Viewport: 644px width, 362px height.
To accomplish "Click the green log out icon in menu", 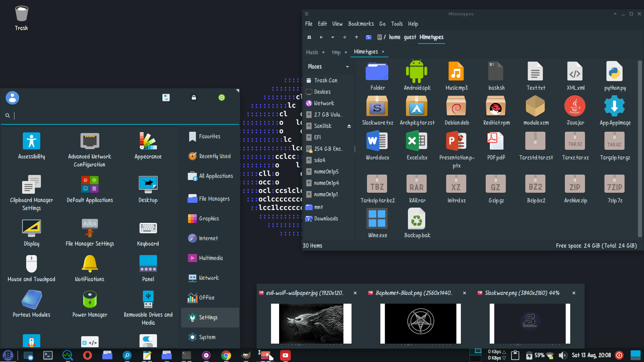I will pyautogui.click(x=222, y=98).
